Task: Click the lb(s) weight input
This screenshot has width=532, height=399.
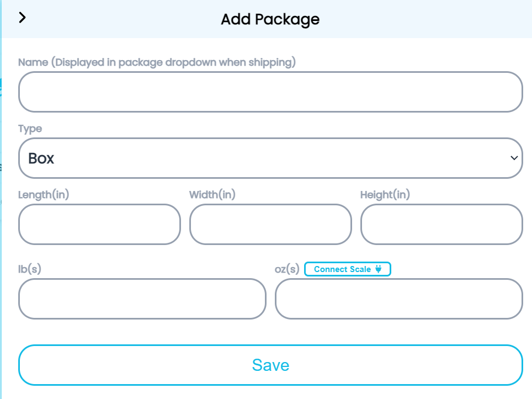Action: pos(142,299)
